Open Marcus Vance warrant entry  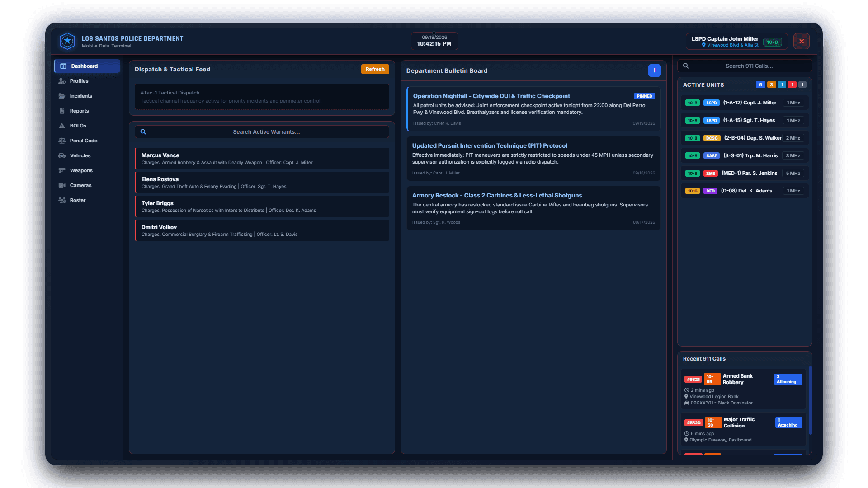(262, 159)
